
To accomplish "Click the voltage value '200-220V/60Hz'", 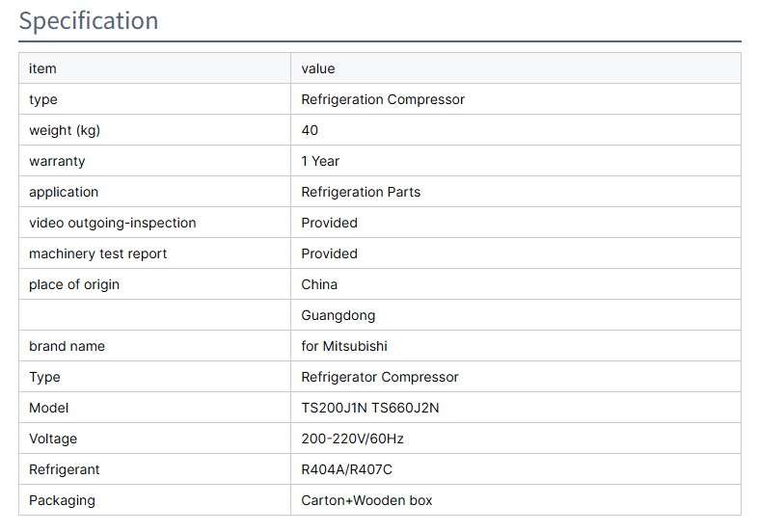I will [x=352, y=439].
